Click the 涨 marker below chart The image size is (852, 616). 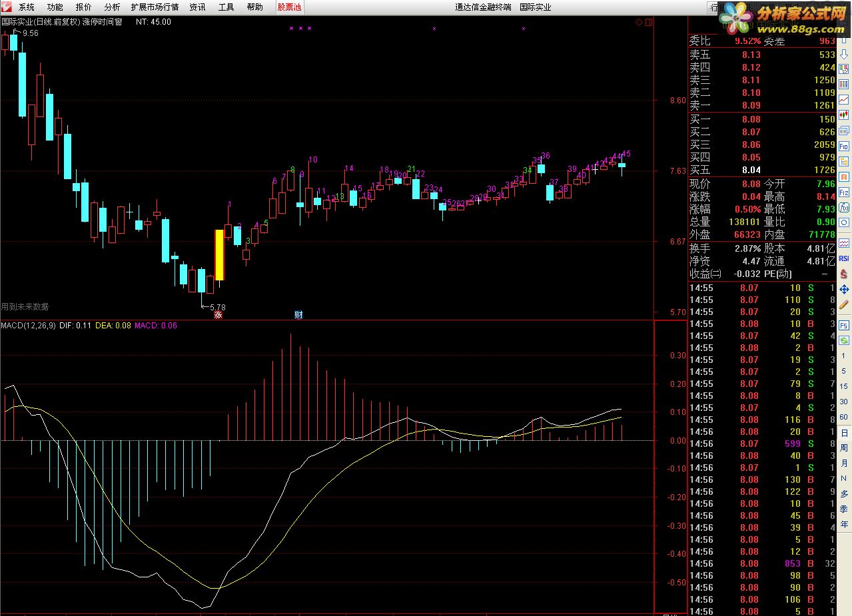pos(218,315)
